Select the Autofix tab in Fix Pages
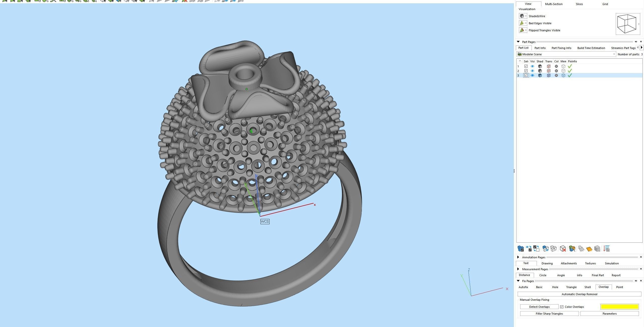This screenshot has height=327, width=644. pos(523,287)
